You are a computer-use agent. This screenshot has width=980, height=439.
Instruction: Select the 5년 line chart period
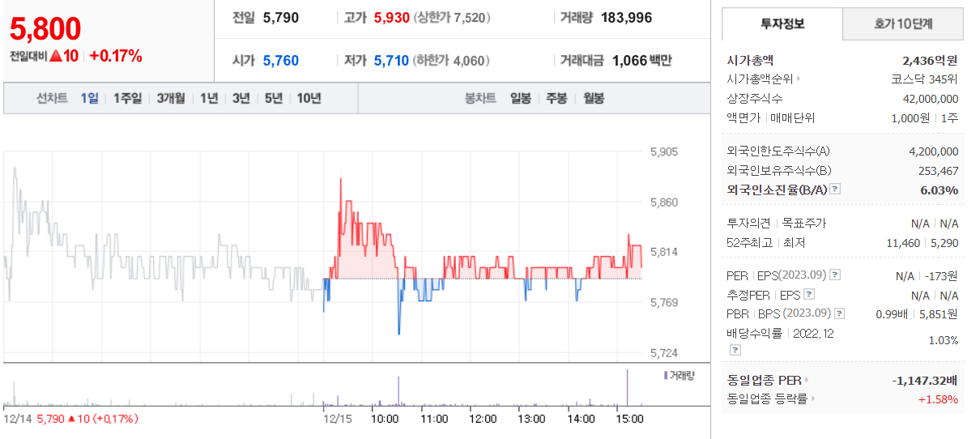point(273,98)
